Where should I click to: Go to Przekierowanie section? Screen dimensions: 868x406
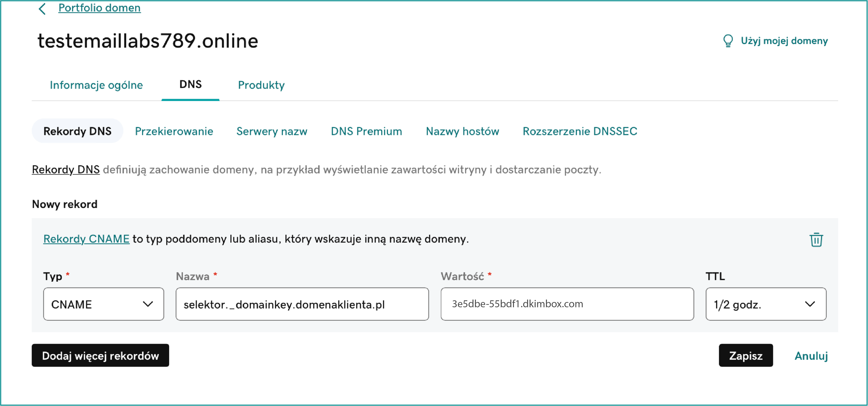pos(174,131)
